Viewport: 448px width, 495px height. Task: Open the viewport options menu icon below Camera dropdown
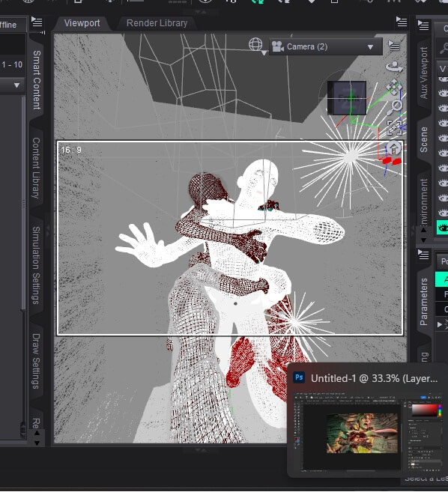(x=394, y=46)
